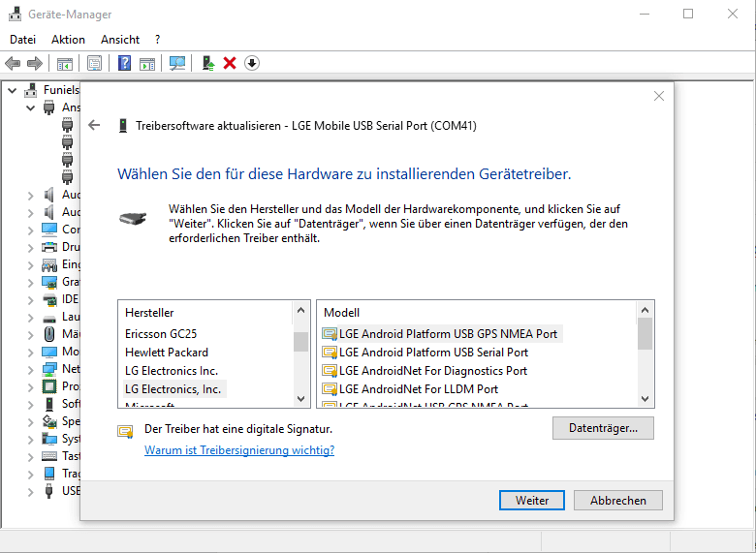Select the Funiels computer root item
The image size is (756, 553).
click(61, 90)
